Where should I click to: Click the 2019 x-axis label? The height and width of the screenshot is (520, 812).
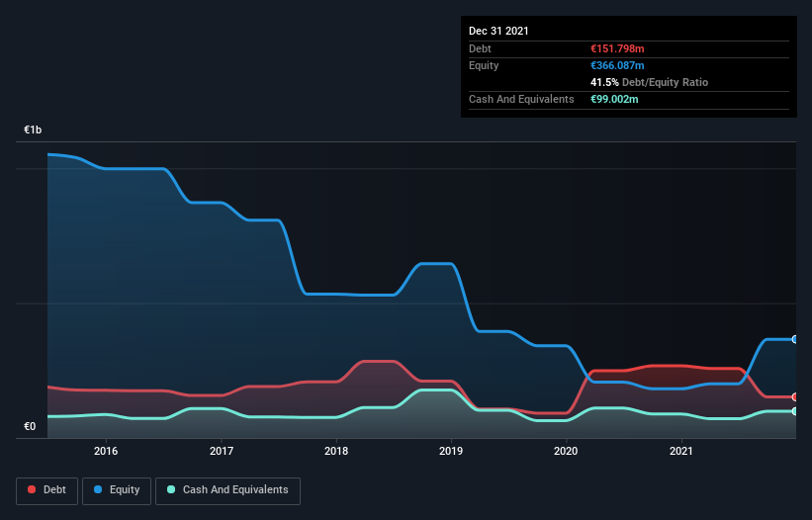[451, 451]
